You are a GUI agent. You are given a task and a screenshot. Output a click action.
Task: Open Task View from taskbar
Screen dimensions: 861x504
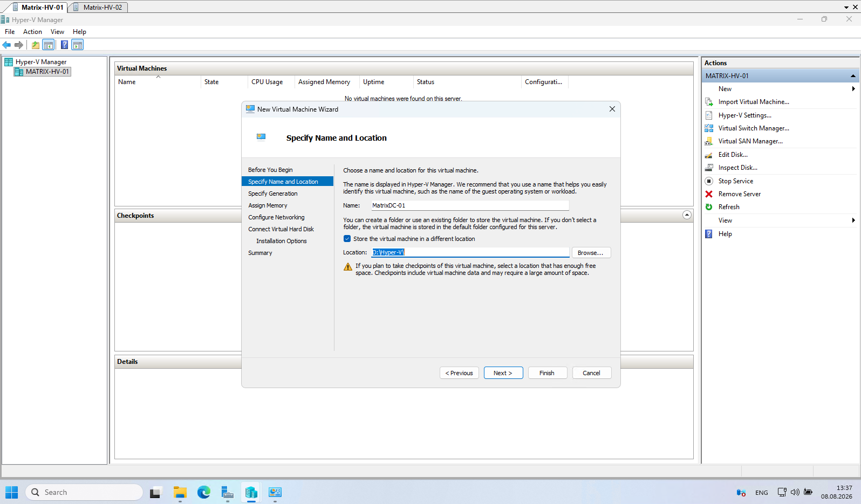click(x=156, y=492)
